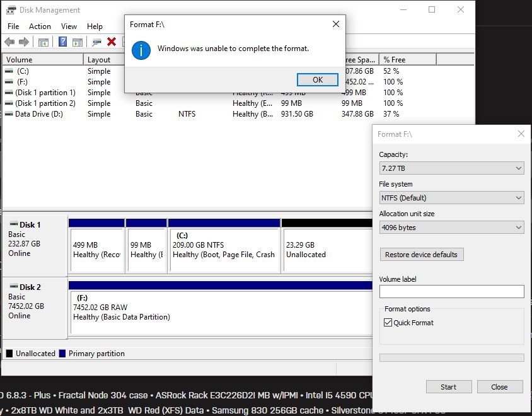Click the drive icon beside Disk 1 partition 1
This screenshot has height=416, width=532.
[9, 93]
